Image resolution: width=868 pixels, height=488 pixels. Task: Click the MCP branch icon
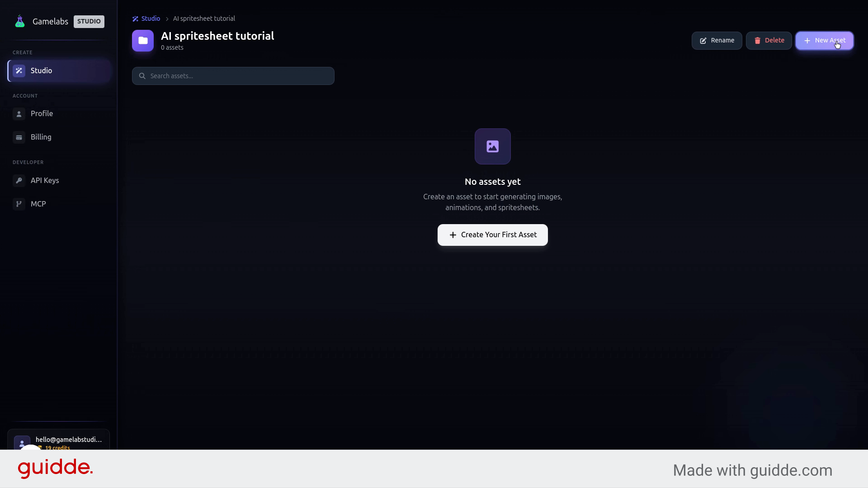click(19, 204)
